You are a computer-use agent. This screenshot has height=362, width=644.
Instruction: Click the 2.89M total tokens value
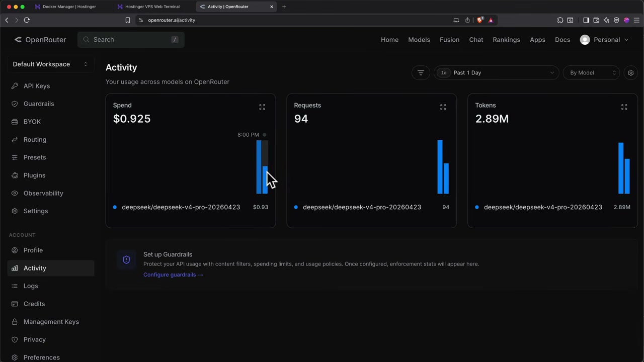[x=492, y=119]
